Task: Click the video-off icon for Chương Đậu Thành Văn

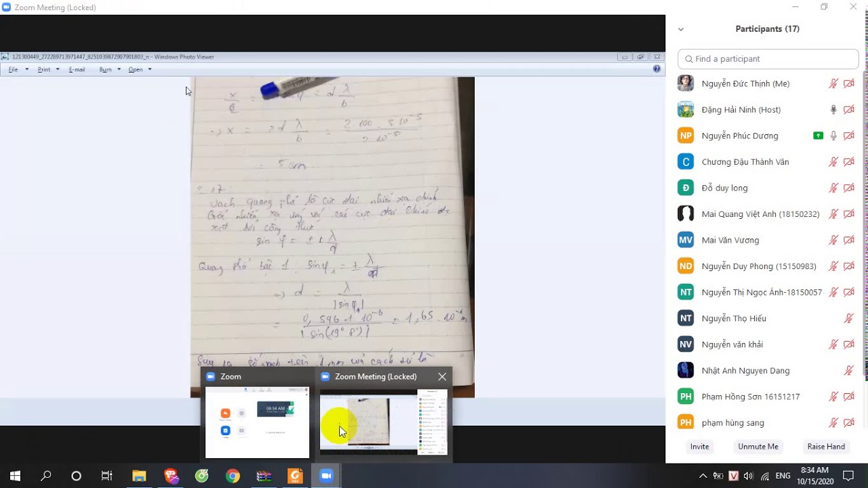Action: point(848,162)
